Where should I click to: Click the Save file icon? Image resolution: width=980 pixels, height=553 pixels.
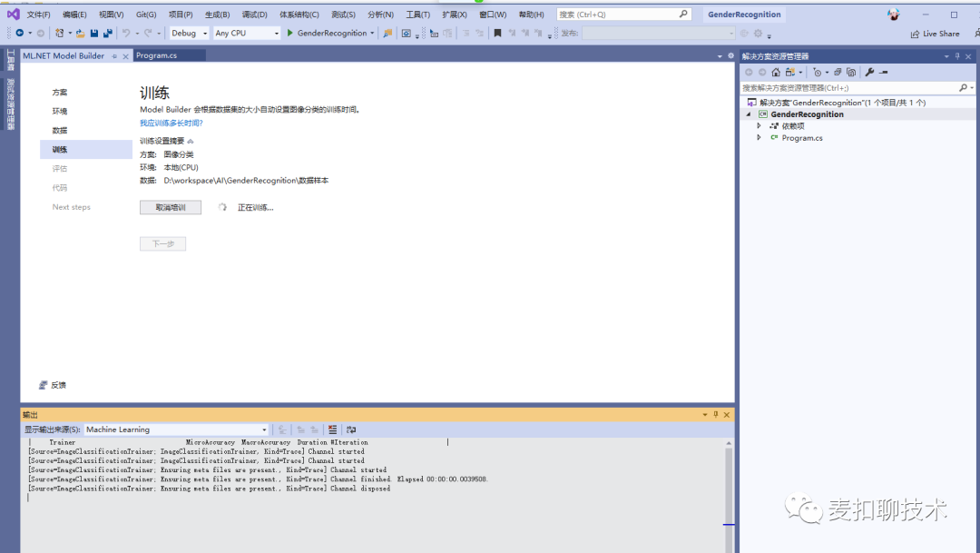pyautogui.click(x=93, y=34)
